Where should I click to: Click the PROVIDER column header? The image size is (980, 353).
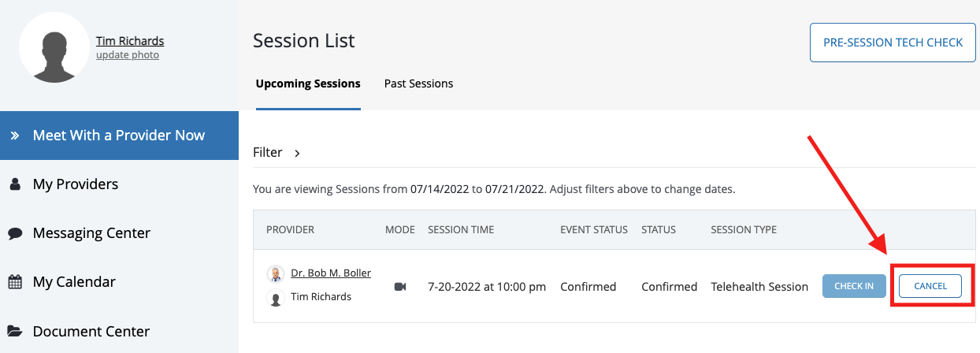click(290, 230)
